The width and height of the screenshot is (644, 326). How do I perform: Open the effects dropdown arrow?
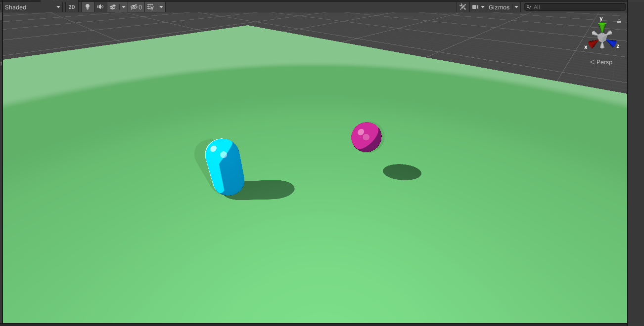pos(123,7)
